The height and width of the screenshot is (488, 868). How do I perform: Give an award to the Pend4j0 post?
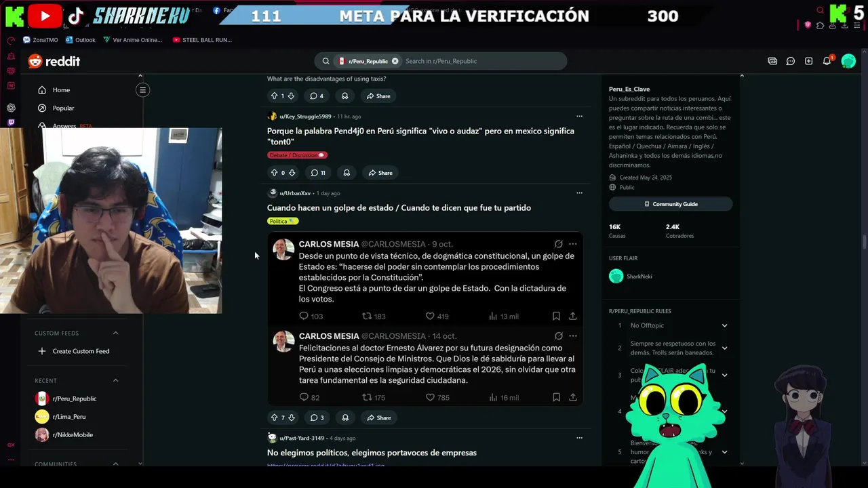click(x=347, y=173)
